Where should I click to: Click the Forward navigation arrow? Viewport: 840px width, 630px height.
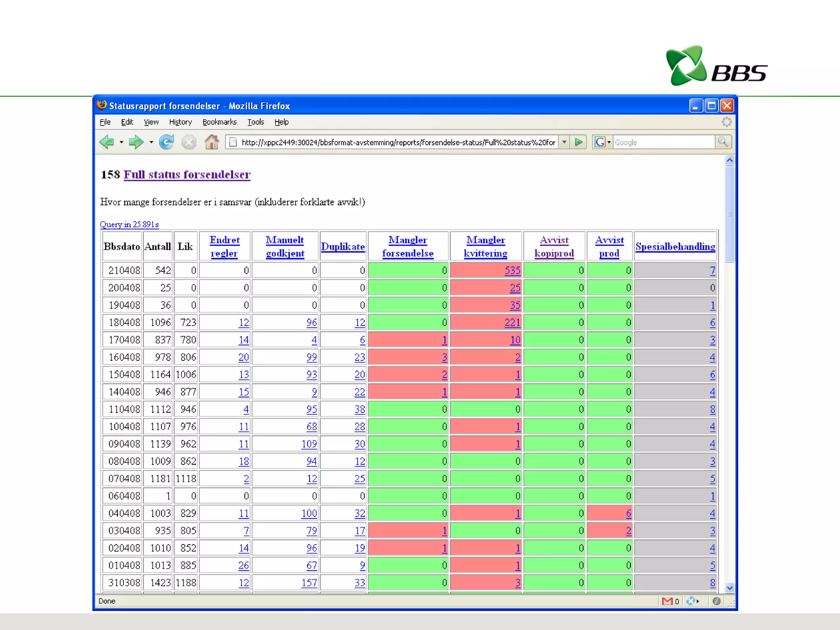(136, 142)
